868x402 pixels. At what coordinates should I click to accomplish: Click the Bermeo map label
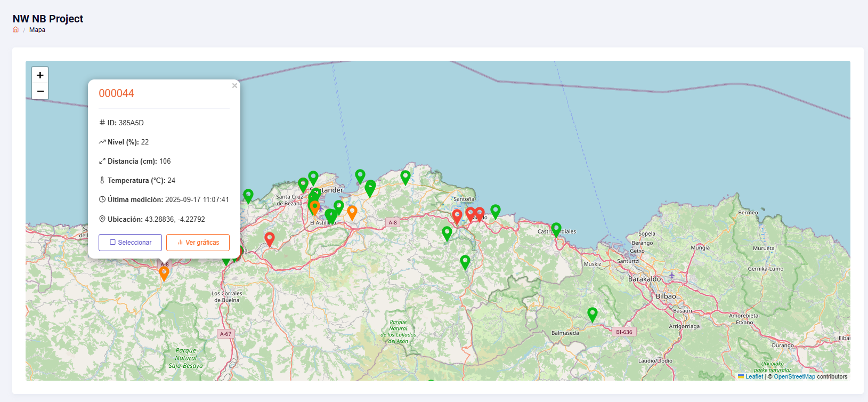point(748,213)
